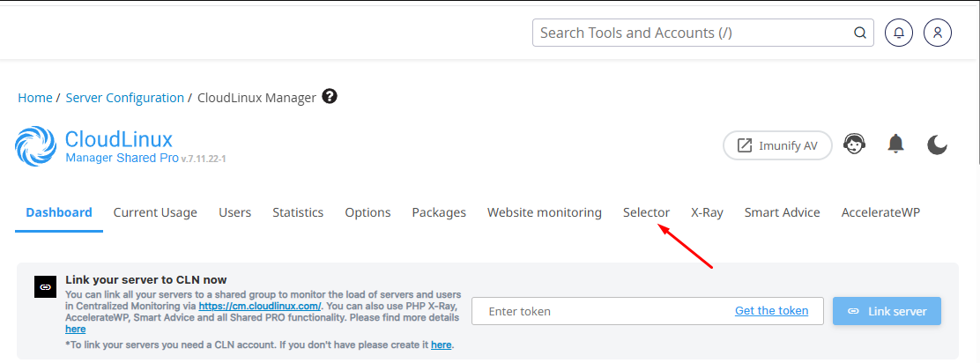This screenshot has height=363, width=980.
Task: Click the 'here' link to create CLN account
Action: (441, 344)
